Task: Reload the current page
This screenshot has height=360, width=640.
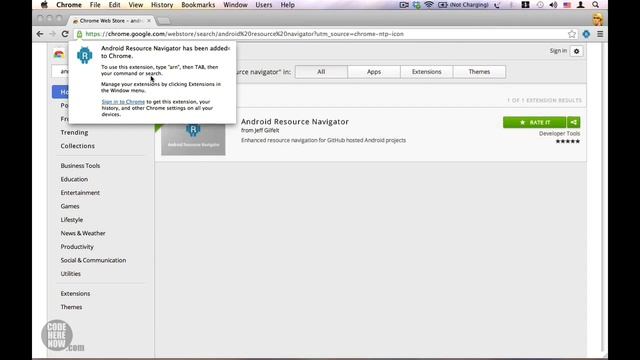Action: click(x=65, y=34)
